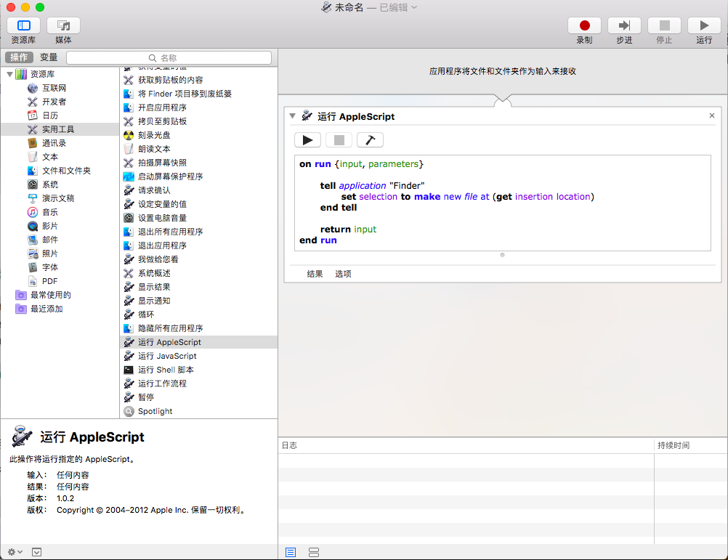
Task: Select 演示文稿 category in library
Action: 60,198
